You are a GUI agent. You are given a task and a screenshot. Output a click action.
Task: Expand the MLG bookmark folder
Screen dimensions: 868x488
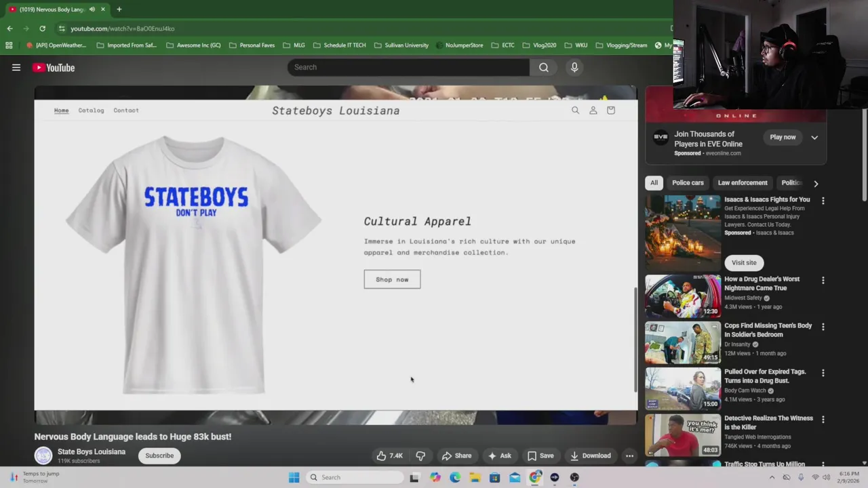coord(294,45)
